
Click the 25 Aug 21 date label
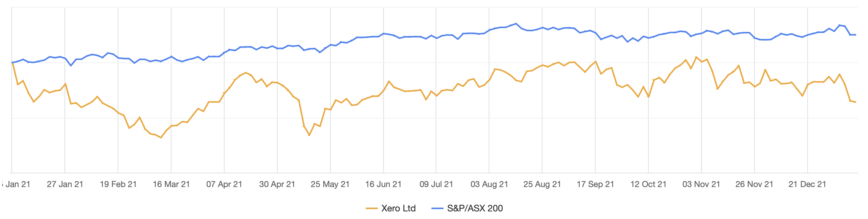[x=542, y=184]
